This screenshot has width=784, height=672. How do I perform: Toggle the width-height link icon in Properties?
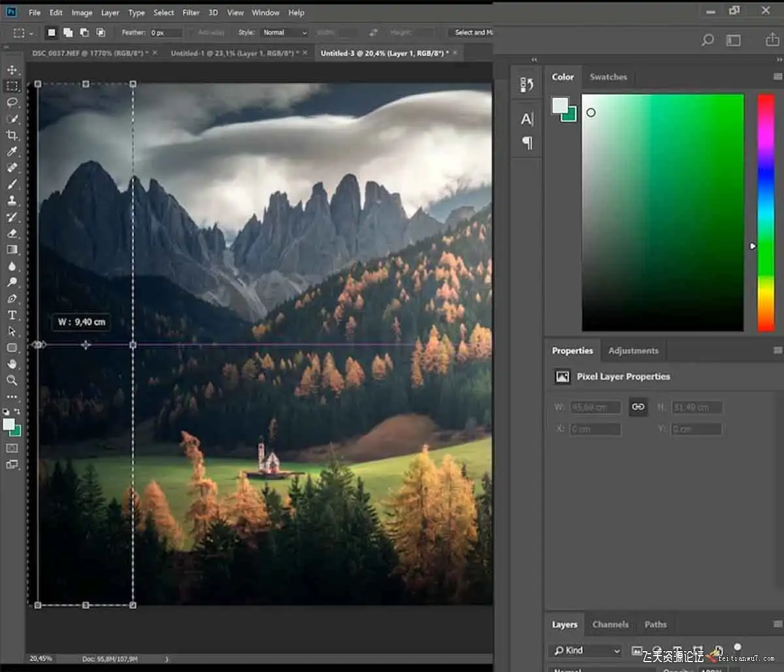[638, 407]
